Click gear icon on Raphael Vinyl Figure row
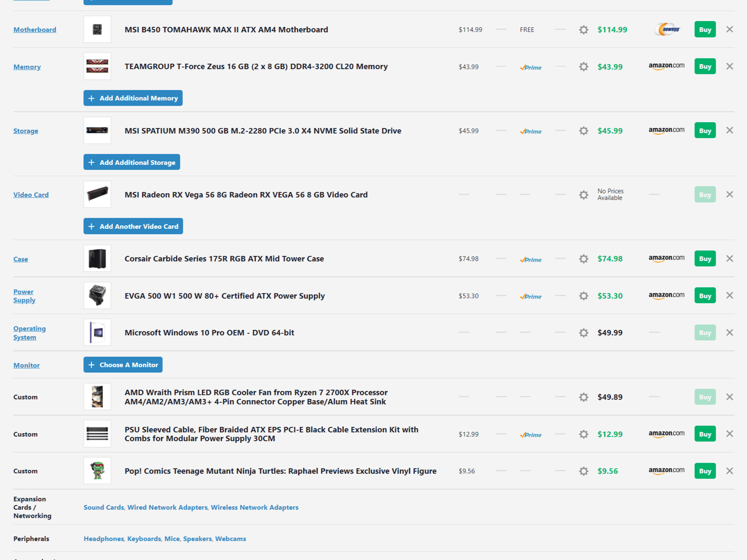The image size is (747, 560). coord(584,471)
